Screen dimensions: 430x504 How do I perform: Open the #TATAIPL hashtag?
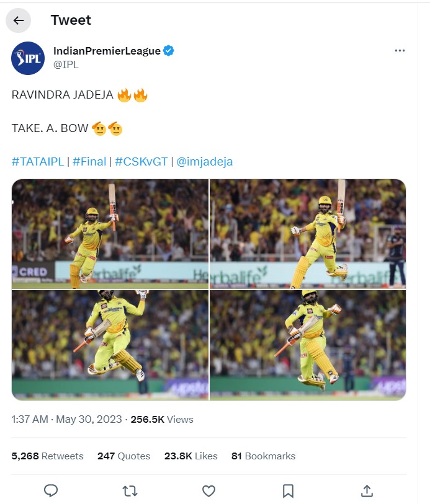(x=38, y=162)
